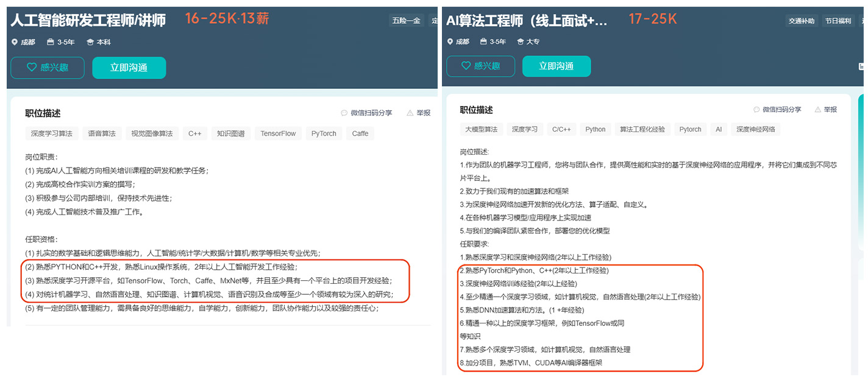Click the WeChat share icon in the AI算法工程师 posting
Viewport: 868px width, 388px height.
click(756, 110)
